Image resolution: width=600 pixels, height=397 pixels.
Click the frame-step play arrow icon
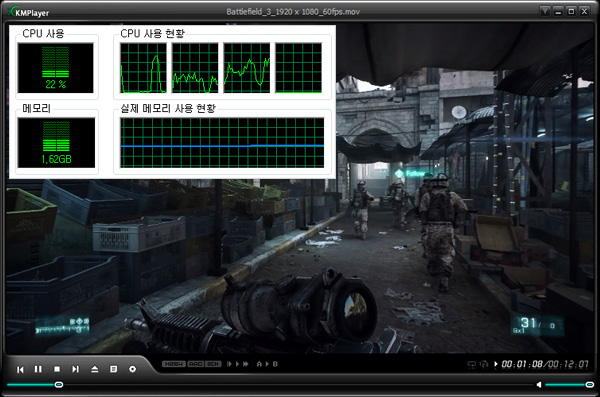tap(229, 364)
